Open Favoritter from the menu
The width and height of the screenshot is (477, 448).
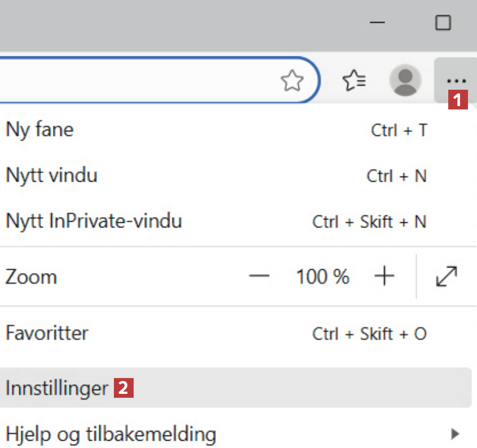click(47, 333)
